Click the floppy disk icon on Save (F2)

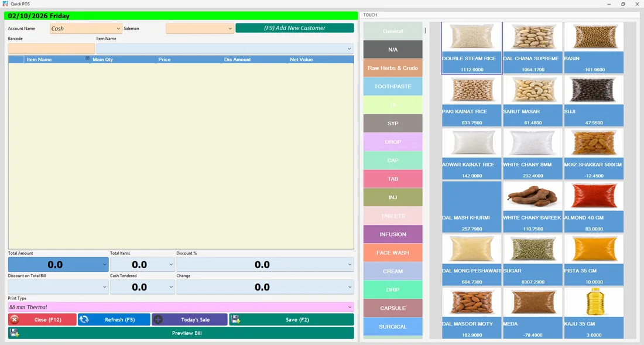tap(235, 320)
